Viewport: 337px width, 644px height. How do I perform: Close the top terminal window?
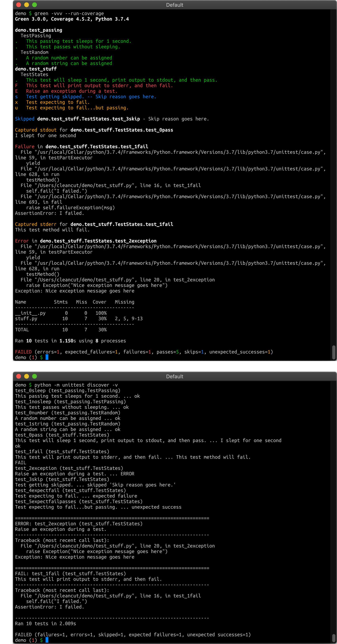point(18,5)
